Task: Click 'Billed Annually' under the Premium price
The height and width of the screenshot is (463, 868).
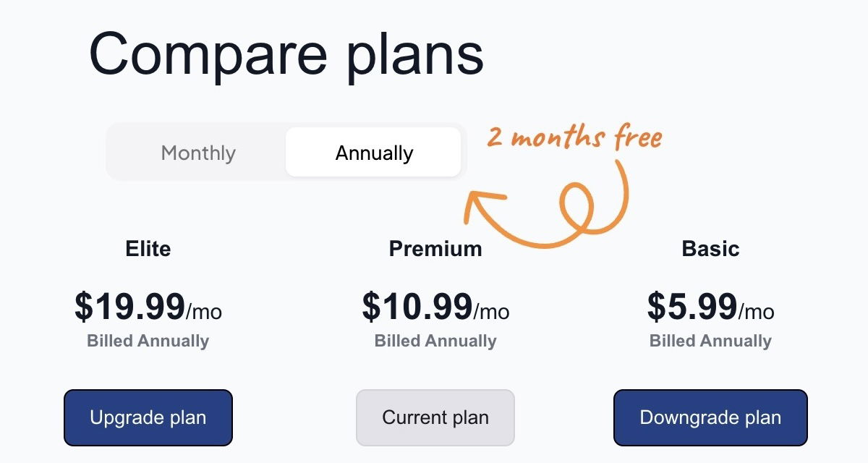Action: (435, 341)
